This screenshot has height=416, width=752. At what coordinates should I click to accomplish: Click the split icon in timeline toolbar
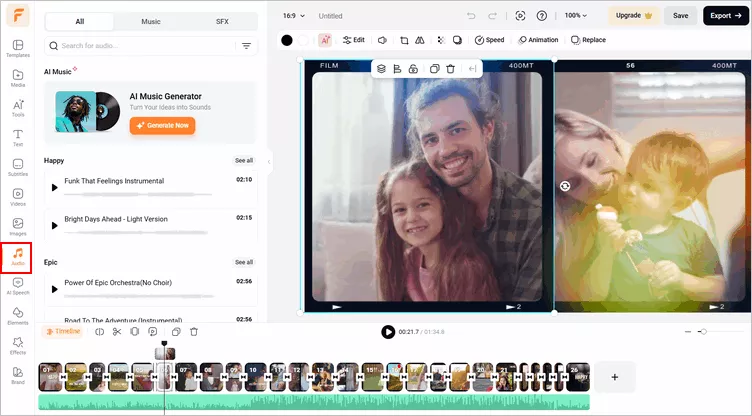click(99, 332)
